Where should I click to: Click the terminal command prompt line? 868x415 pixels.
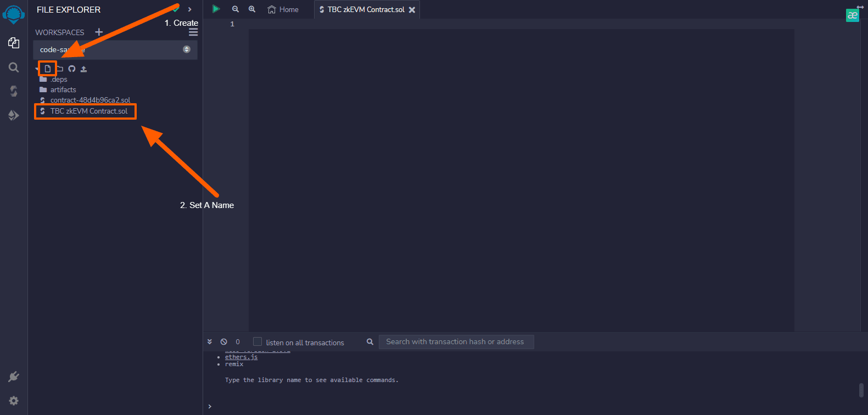click(x=533, y=406)
